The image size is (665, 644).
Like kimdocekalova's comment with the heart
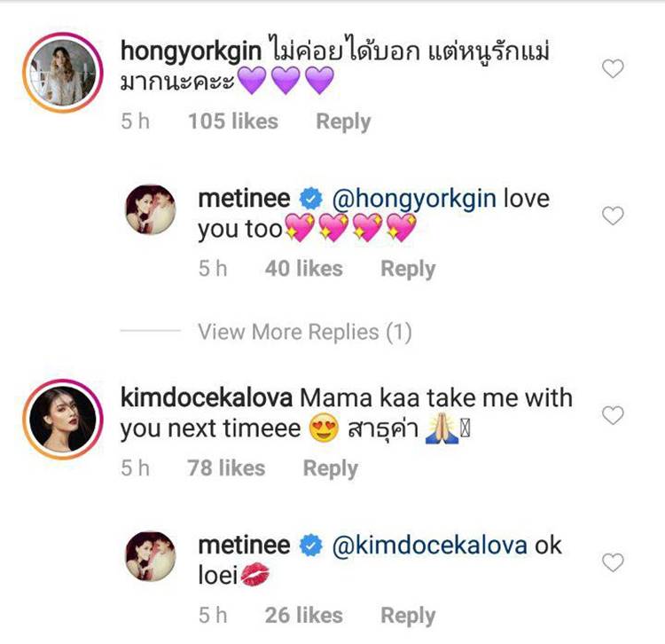pos(613,415)
